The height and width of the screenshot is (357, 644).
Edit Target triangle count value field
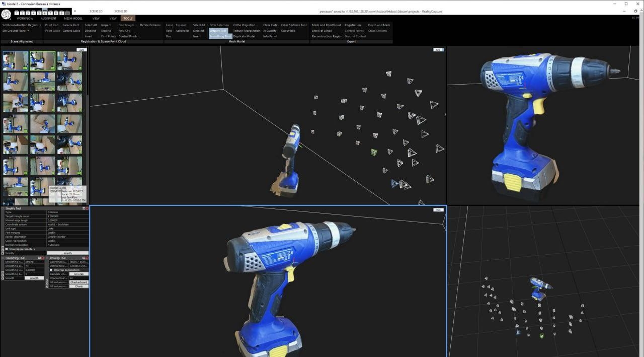67,216
